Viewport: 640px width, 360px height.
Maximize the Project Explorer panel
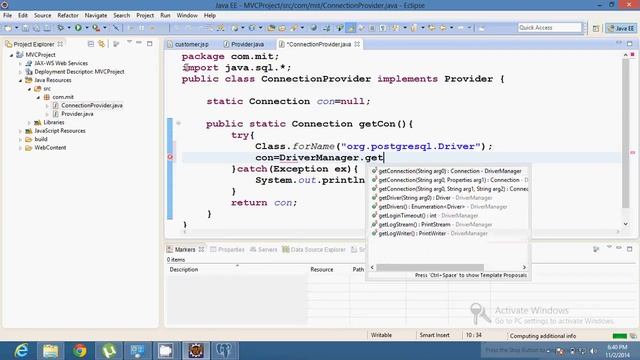(149, 43)
